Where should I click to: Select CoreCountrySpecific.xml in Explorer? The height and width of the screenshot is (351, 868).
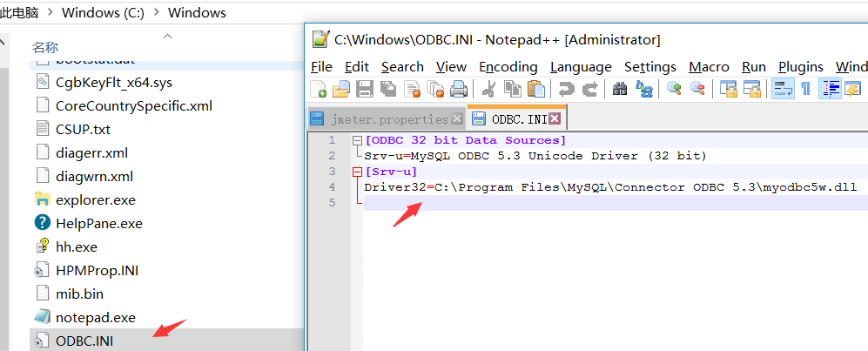134,105
